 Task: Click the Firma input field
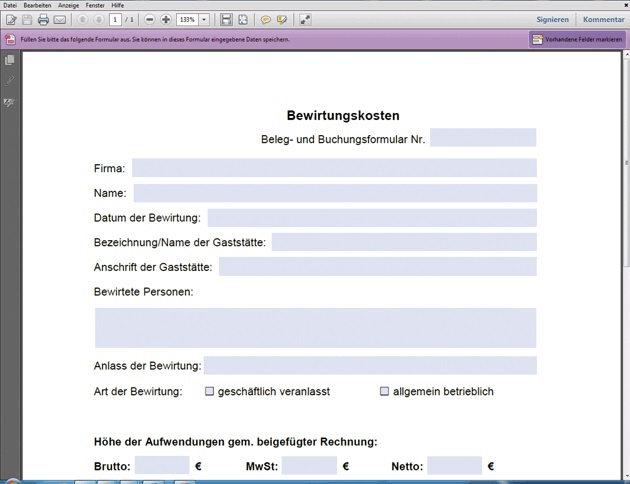coord(334,168)
